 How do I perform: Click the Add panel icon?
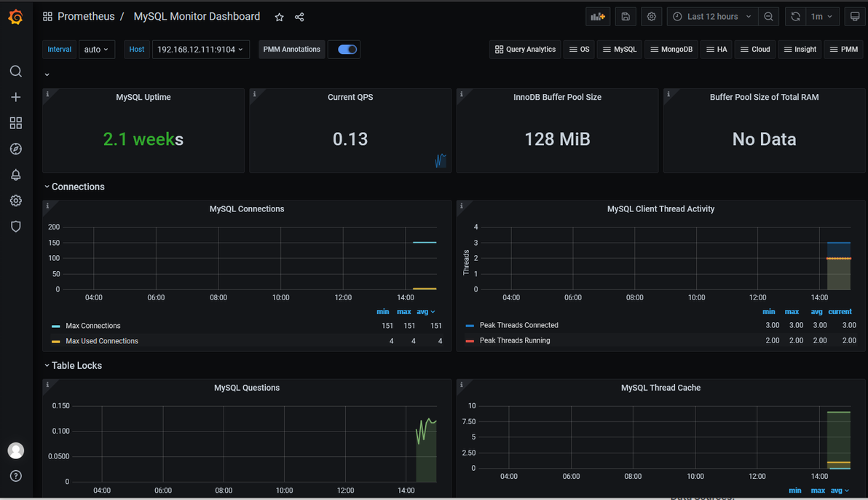point(598,17)
